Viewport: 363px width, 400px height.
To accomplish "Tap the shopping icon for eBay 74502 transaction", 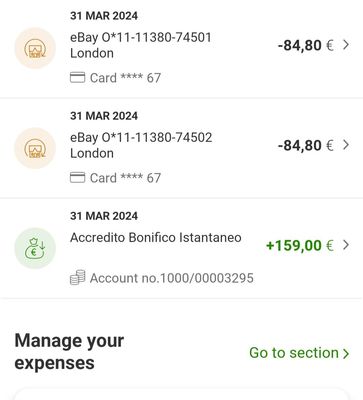I will pos(35,148).
